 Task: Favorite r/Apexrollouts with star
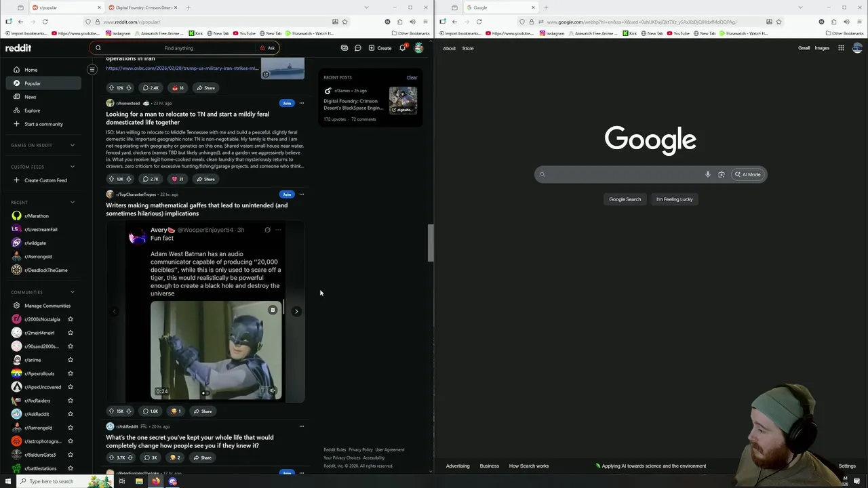[71, 373]
